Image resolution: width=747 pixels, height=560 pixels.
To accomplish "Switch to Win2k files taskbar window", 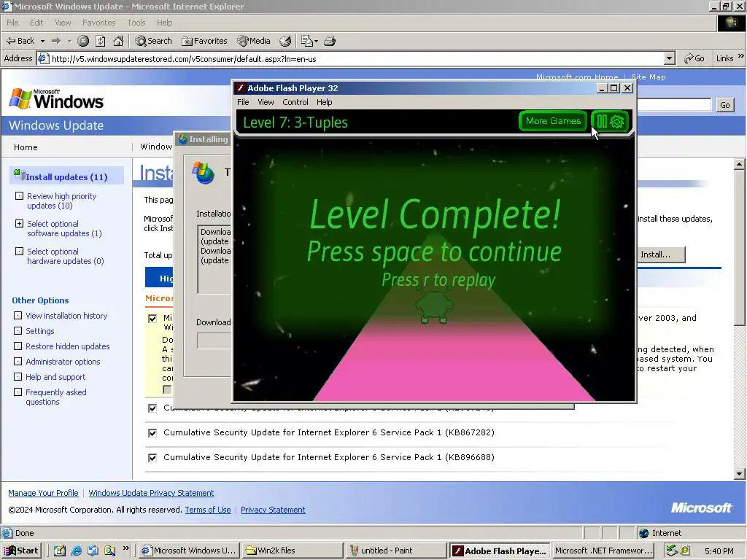I will pos(292,551).
